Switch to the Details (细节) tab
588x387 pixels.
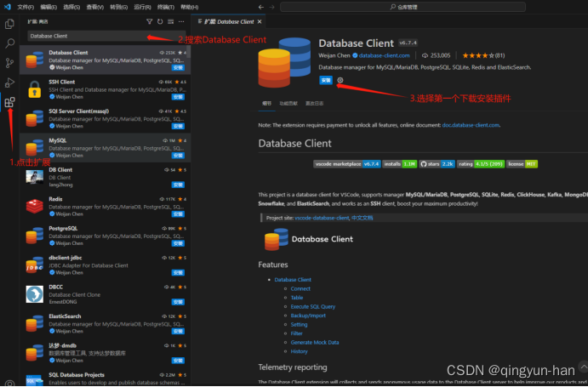click(266, 104)
